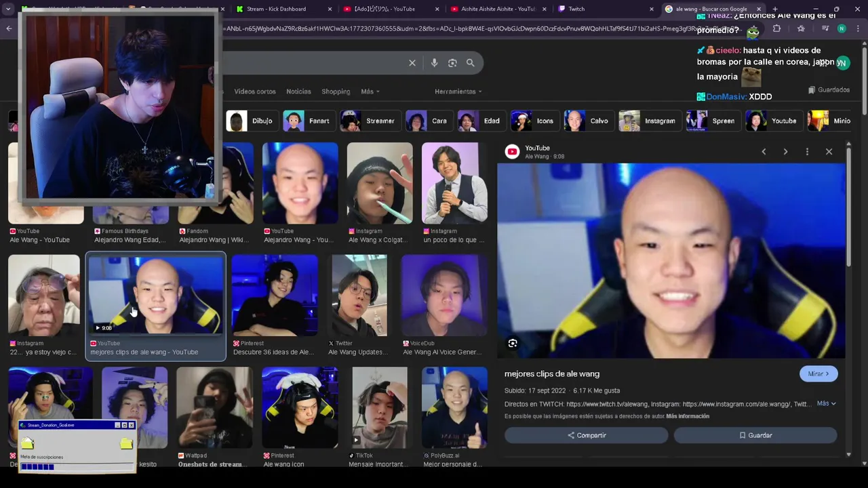
Task: Clear the Google search box text
Action: click(412, 63)
